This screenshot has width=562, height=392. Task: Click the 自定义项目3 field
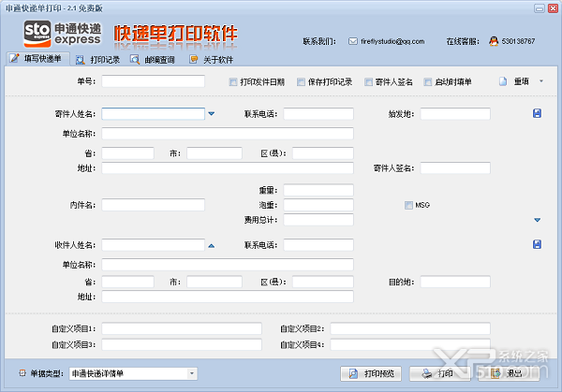point(182,344)
